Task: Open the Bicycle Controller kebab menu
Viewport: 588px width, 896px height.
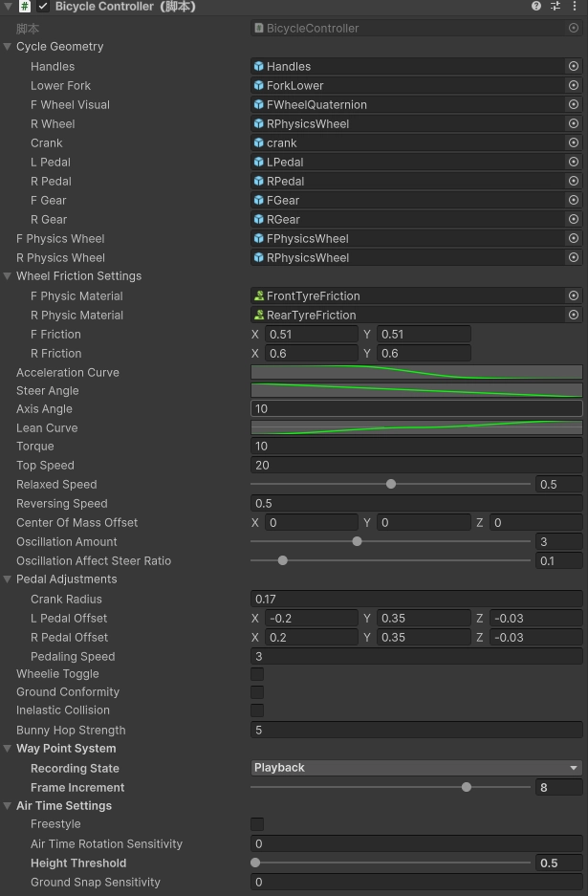Action: pyautogui.click(x=575, y=7)
